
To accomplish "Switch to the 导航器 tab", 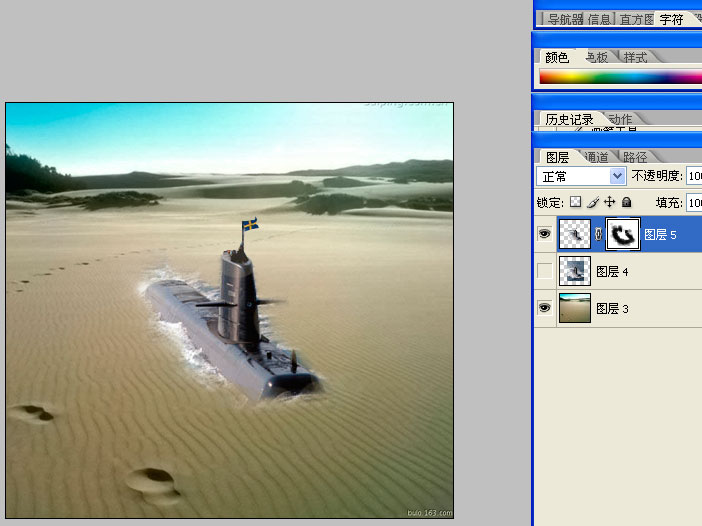I will [x=565, y=19].
